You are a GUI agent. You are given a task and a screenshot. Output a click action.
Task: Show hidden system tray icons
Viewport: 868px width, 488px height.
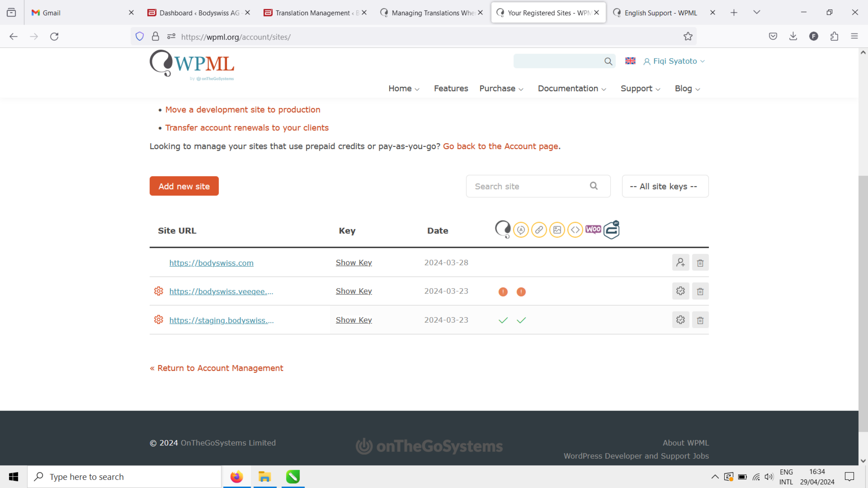point(715,477)
